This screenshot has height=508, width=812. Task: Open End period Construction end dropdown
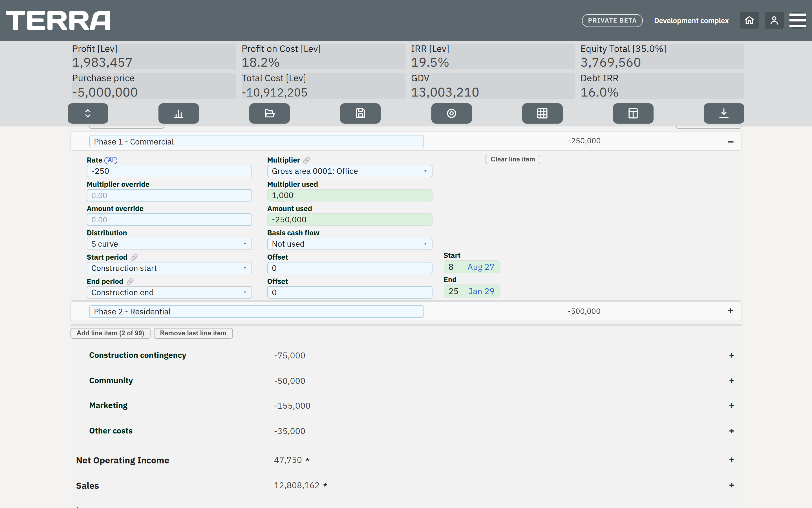pyautogui.click(x=169, y=292)
